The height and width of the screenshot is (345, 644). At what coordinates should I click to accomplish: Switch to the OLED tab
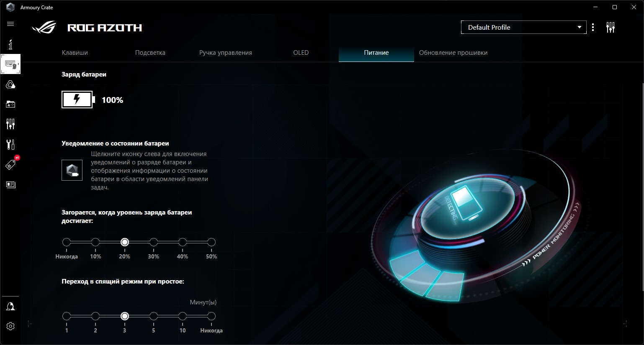pos(301,53)
